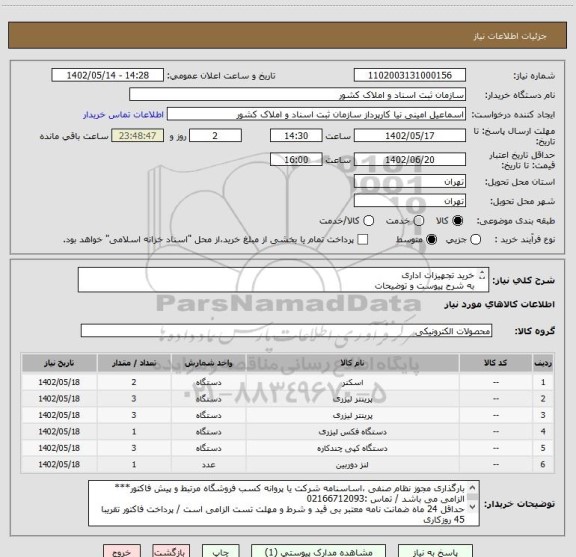Viewport: 576px width, 557px height.
Task: Click the گروه کالا field محصولات الکترونیکی
Action: pyautogui.click(x=286, y=331)
